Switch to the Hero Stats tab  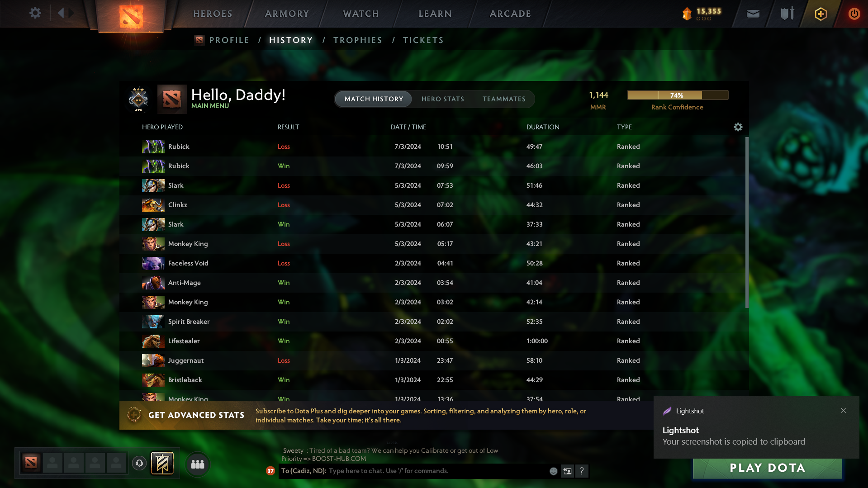pyautogui.click(x=442, y=99)
